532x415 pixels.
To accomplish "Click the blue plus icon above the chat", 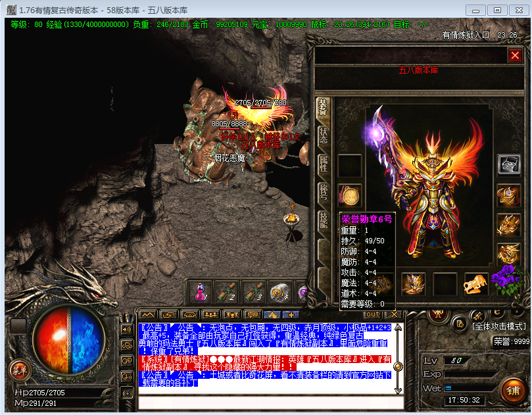I will coord(291,315).
